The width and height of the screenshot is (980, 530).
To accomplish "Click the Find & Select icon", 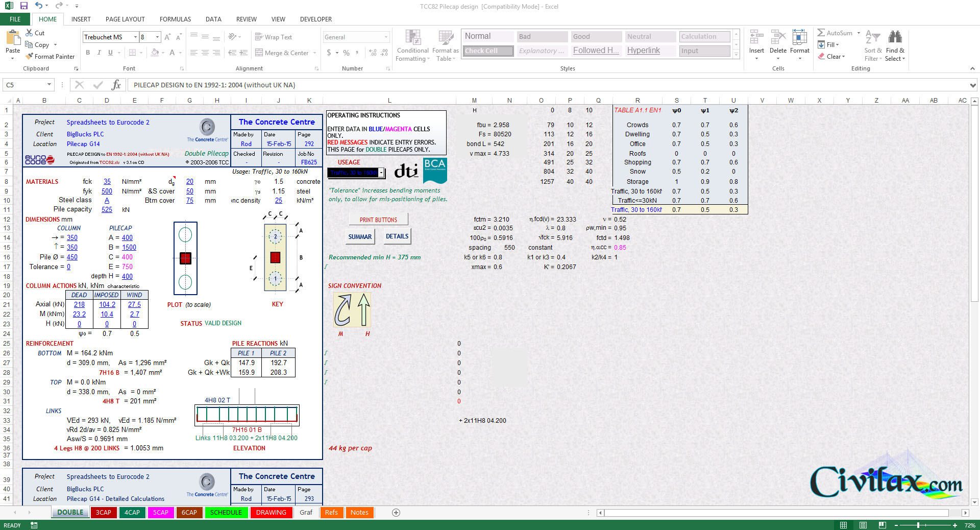I will (x=895, y=45).
